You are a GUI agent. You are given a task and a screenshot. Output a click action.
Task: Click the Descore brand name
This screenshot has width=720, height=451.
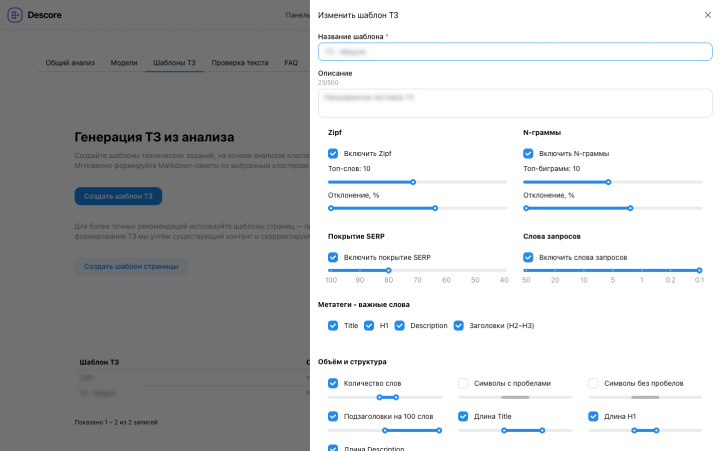click(x=45, y=15)
